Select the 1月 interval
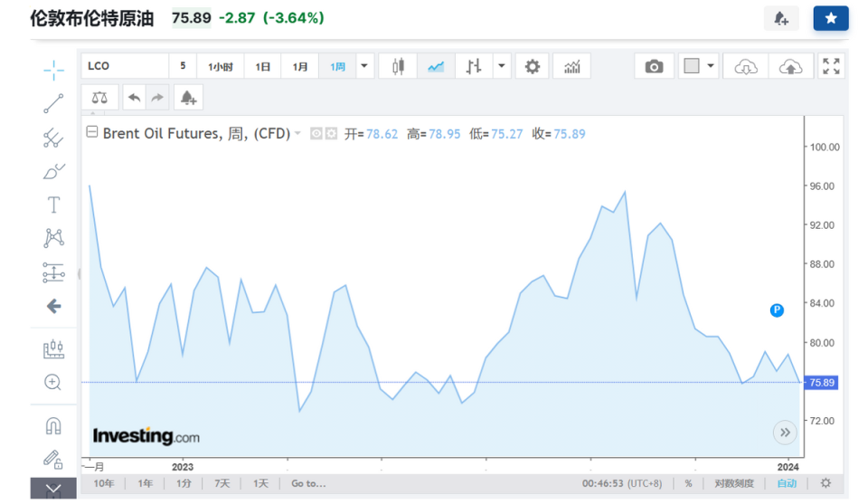 click(x=300, y=66)
